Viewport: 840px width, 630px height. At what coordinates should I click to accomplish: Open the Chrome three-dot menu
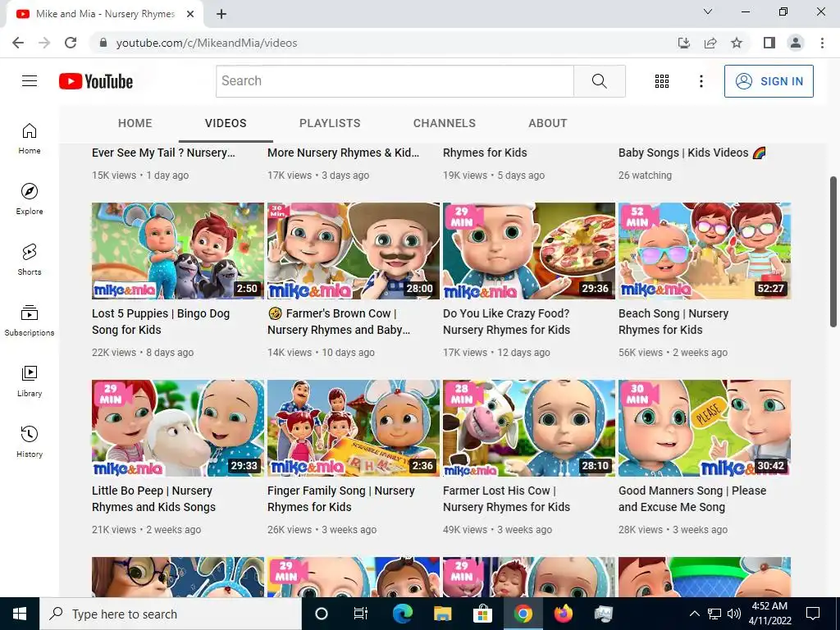pyautogui.click(x=822, y=43)
